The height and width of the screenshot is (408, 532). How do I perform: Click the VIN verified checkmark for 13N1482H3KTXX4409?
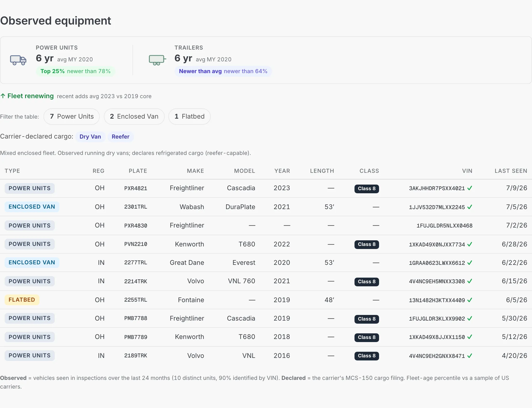(x=470, y=300)
